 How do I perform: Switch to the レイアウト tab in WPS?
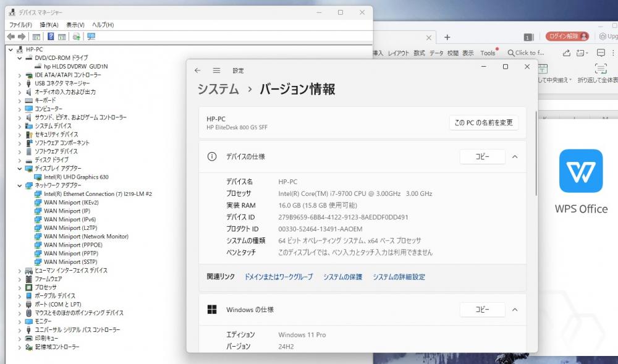tap(399, 53)
